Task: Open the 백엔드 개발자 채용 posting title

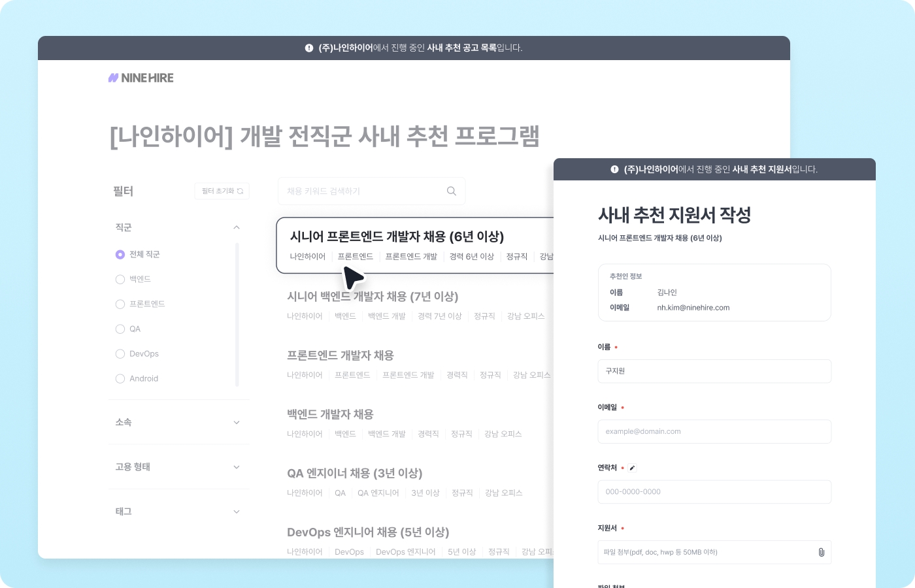Action: click(330, 414)
